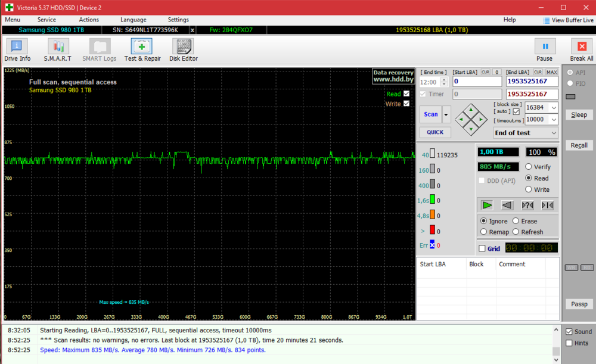Open the Language menu
Viewport: 596px width, 364px height.
133,20
